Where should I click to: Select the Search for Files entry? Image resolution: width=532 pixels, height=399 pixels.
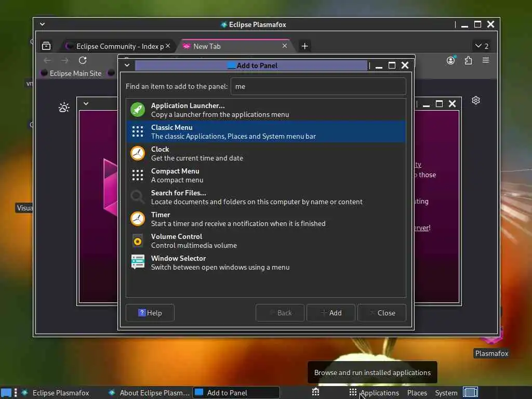point(266,197)
